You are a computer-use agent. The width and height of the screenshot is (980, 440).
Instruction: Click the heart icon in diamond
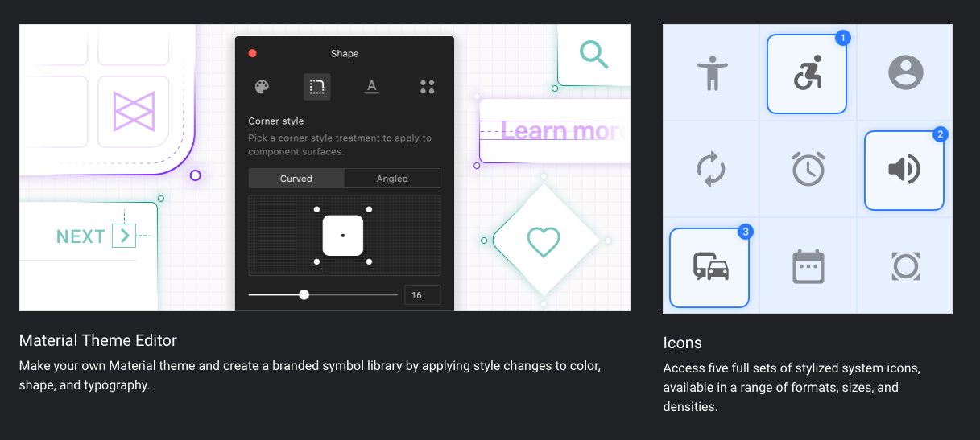pos(544,241)
